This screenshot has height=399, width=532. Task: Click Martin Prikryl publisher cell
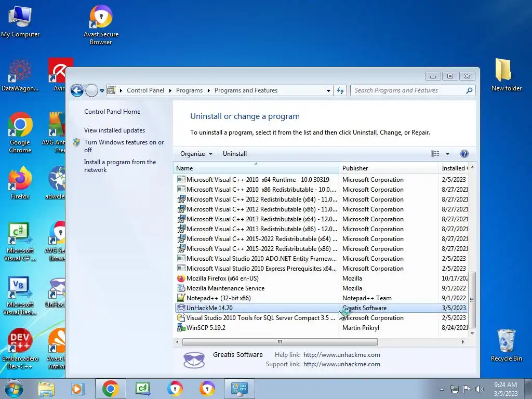coord(361,328)
